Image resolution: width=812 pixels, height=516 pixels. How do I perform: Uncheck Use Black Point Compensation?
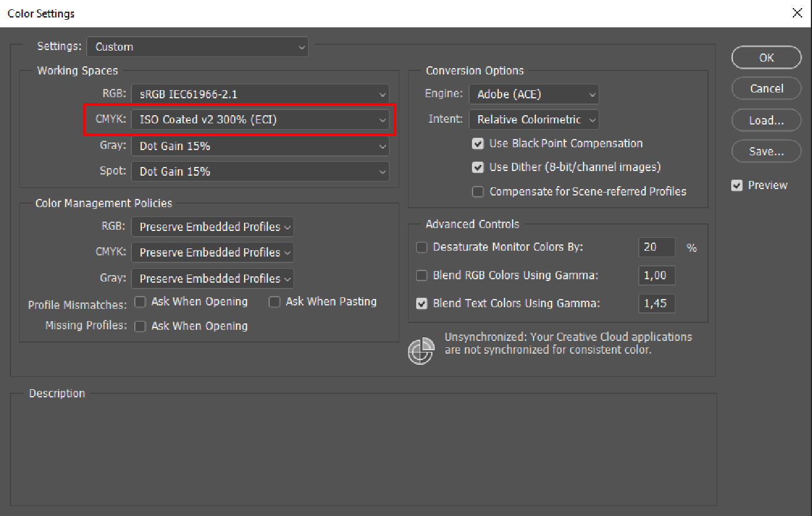[x=478, y=144]
